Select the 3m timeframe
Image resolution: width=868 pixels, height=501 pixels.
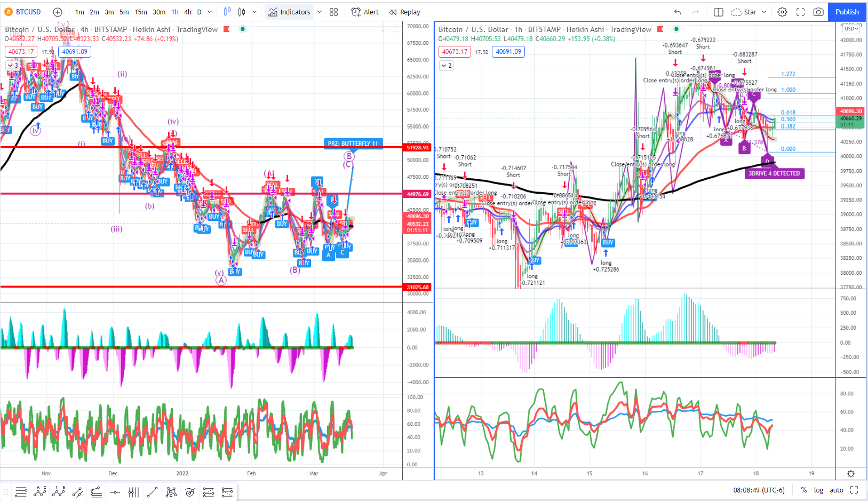tap(109, 12)
